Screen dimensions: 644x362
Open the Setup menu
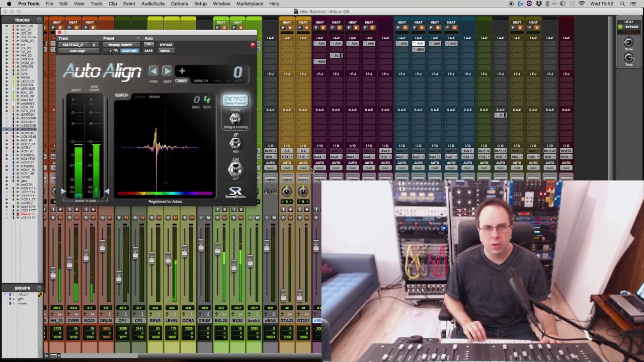[x=200, y=4]
